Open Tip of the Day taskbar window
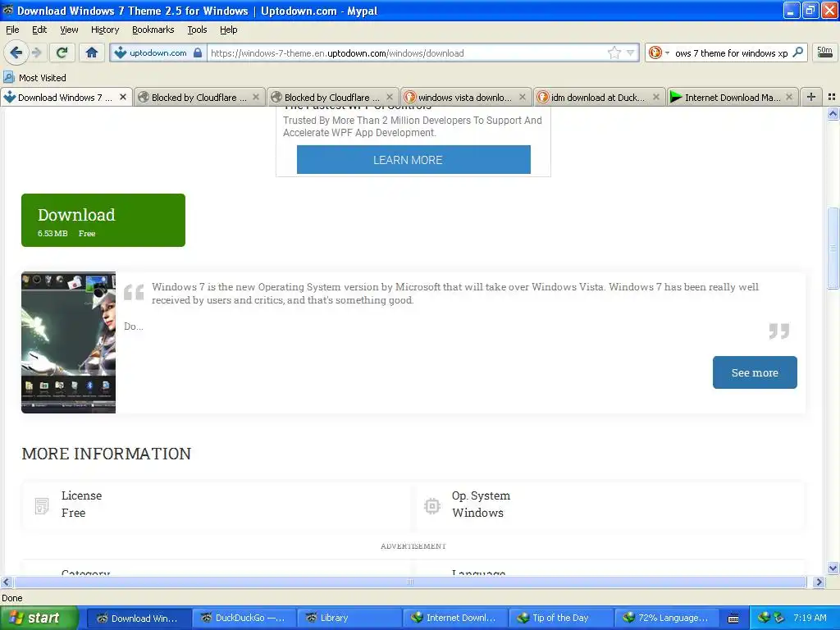 click(560, 618)
